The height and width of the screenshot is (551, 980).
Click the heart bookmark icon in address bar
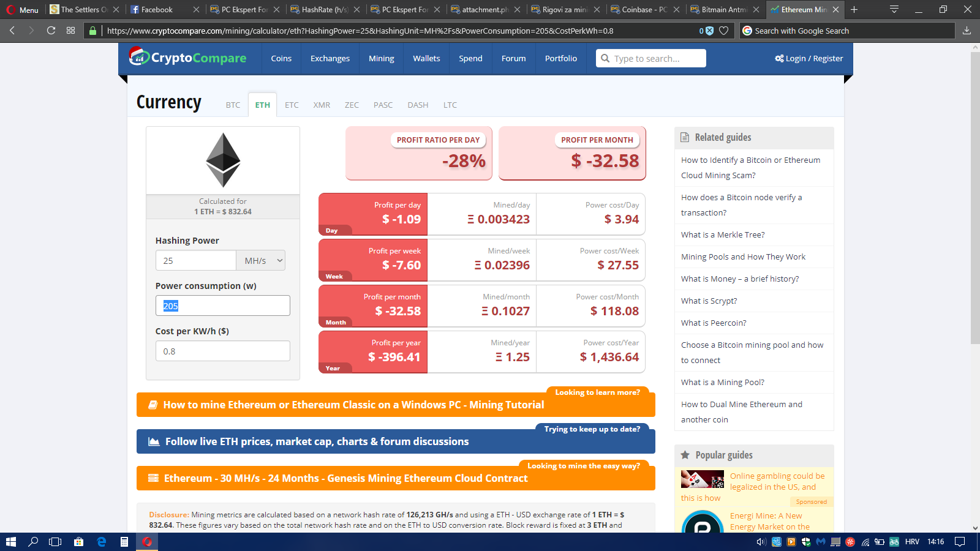point(723,31)
